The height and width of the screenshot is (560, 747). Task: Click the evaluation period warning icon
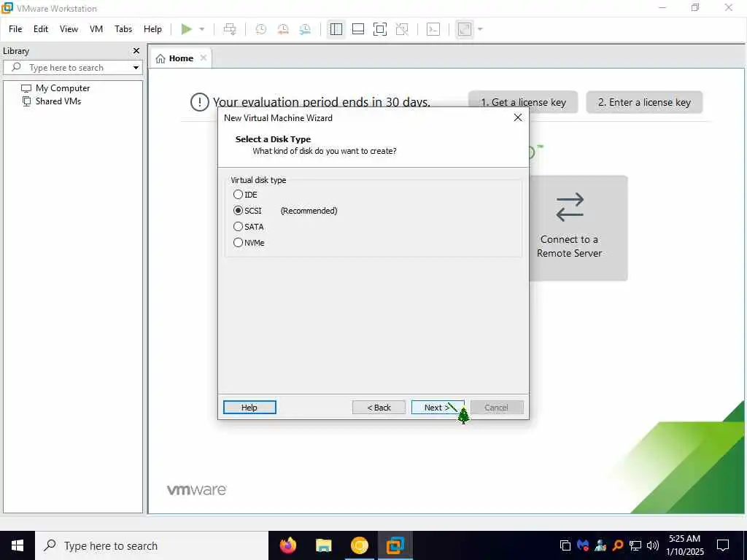pos(200,102)
